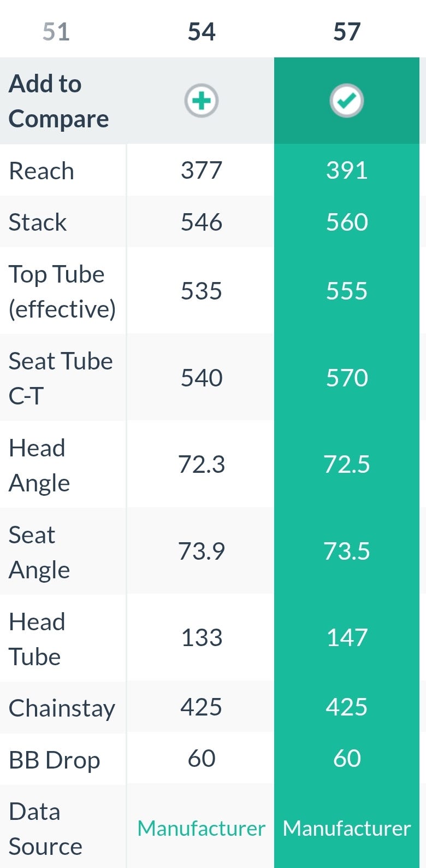Select the size 57 column header
Screen dimensions: 426x868
click(x=346, y=32)
